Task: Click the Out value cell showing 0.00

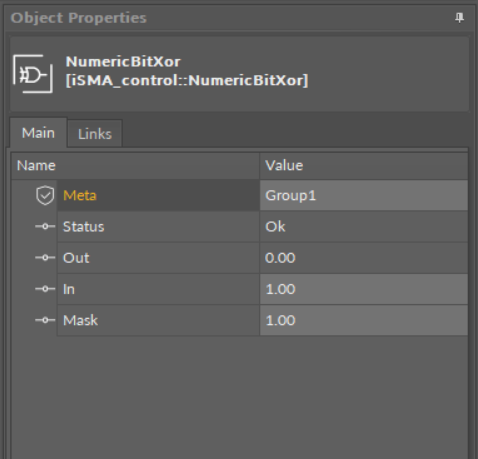Action: (x=364, y=258)
